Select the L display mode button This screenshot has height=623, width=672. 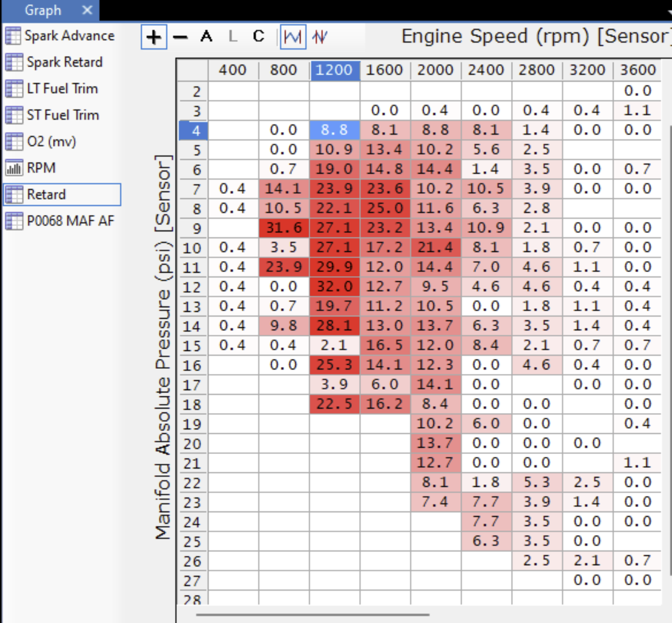pos(233,36)
